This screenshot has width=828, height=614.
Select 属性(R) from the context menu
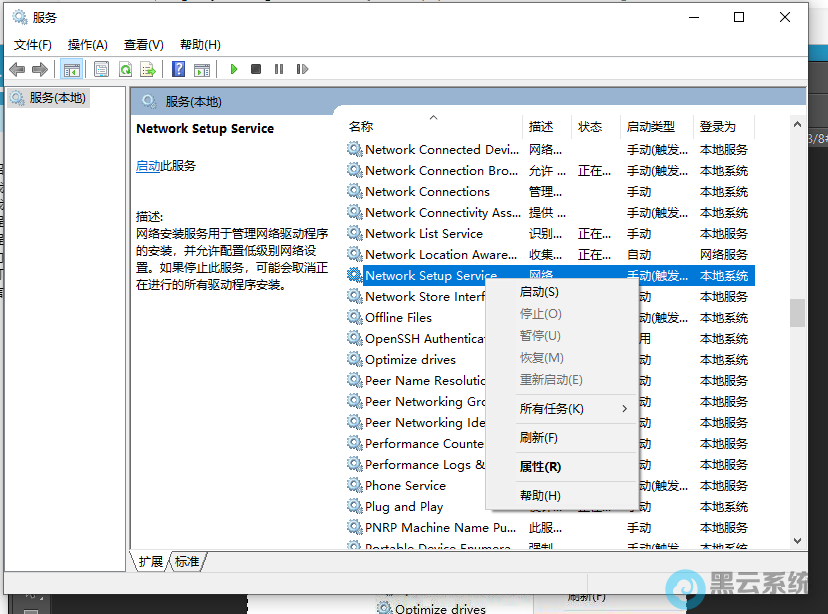pos(540,467)
